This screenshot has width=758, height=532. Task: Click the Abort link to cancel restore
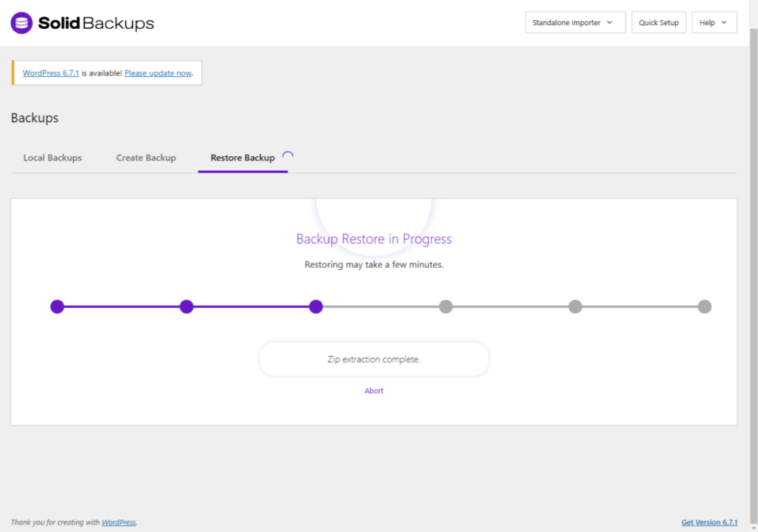374,391
